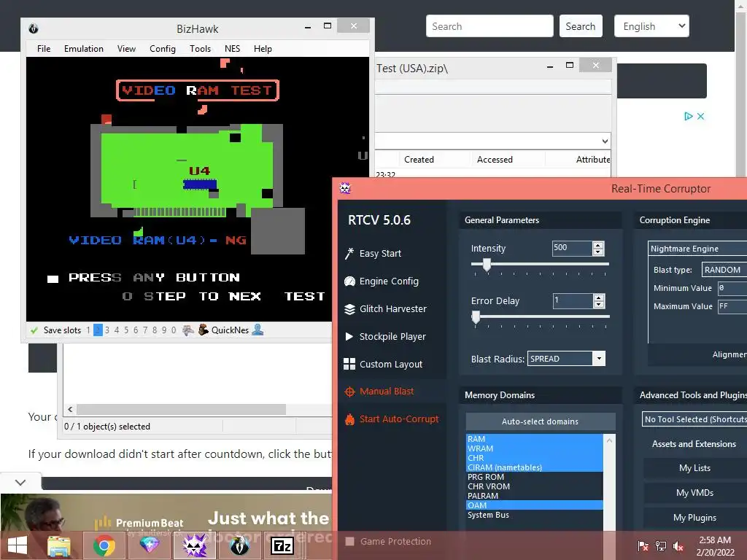
Task: Trigger Manual Blast
Action: coord(379,392)
